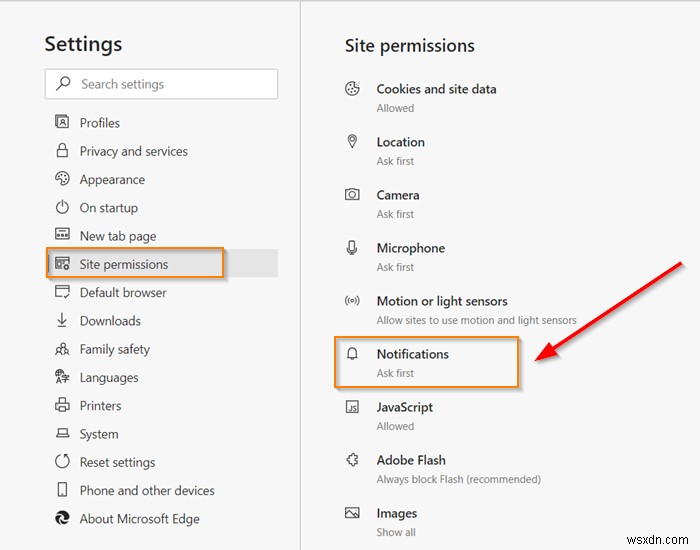The height and width of the screenshot is (550, 700).
Task: Click the Images picture icon
Action: coord(352,512)
